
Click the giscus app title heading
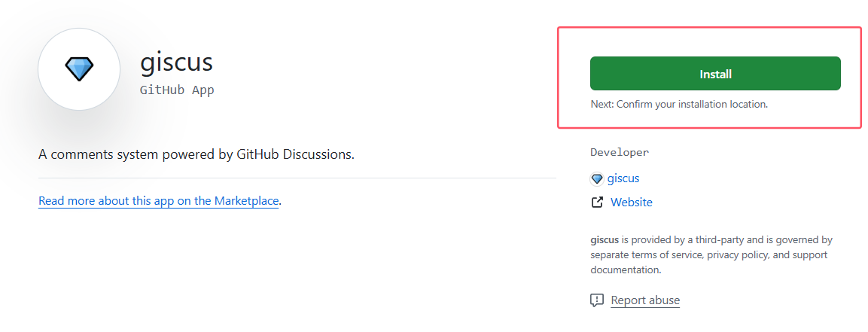(x=176, y=62)
